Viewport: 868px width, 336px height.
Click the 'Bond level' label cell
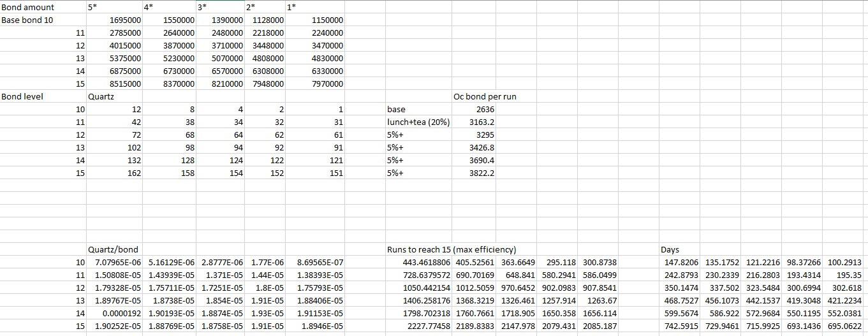coord(43,96)
